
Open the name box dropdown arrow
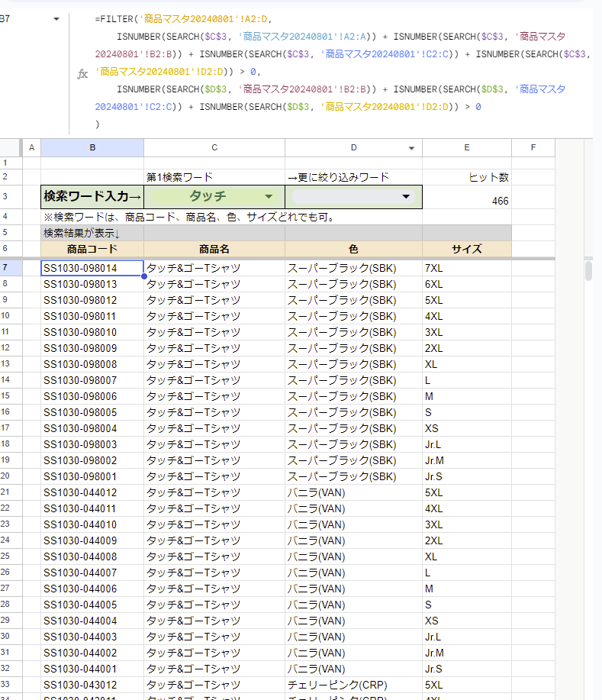coord(56,19)
